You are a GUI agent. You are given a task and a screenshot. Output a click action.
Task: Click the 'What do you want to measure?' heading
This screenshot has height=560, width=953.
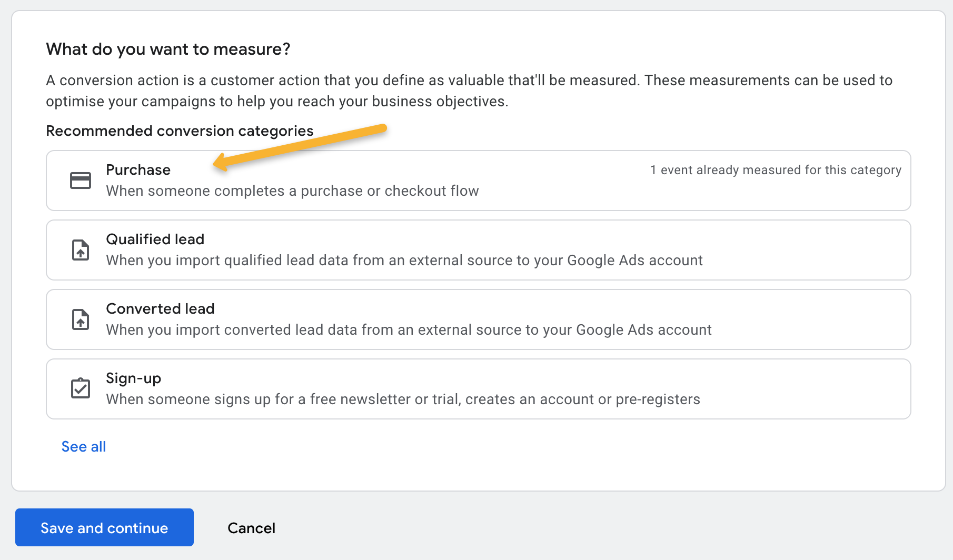(168, 49)
